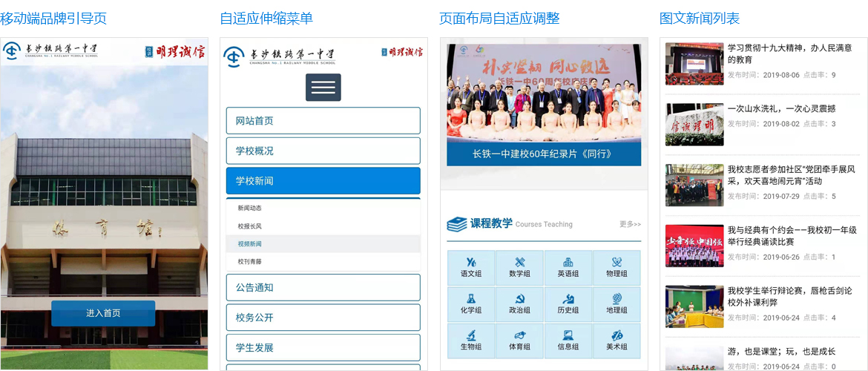Open news about 党团牵手展风采 activity
Image resolution: width=868 pixels, height=371 pixels.
tap(792, 175)
